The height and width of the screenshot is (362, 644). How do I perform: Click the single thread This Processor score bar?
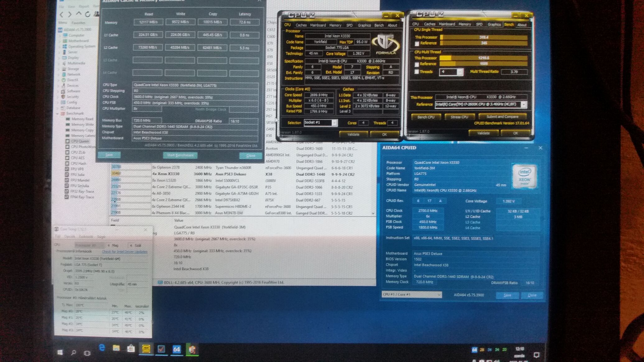click(x=484, y=37)
